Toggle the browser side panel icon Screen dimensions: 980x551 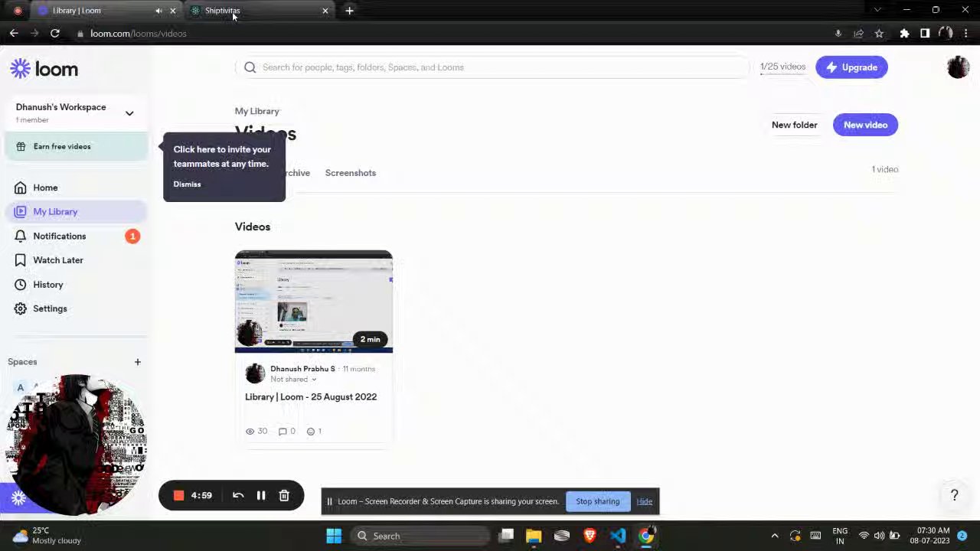point(925,34)
